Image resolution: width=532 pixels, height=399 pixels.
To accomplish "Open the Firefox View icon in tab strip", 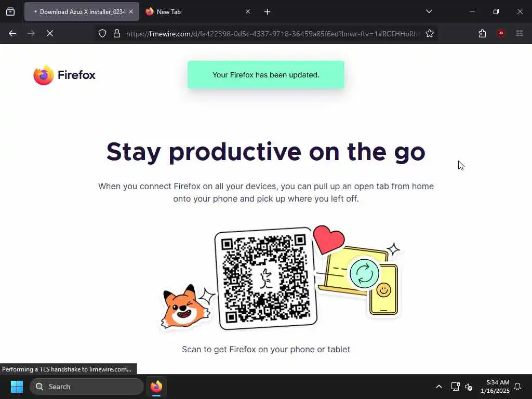I will point(10,12).
